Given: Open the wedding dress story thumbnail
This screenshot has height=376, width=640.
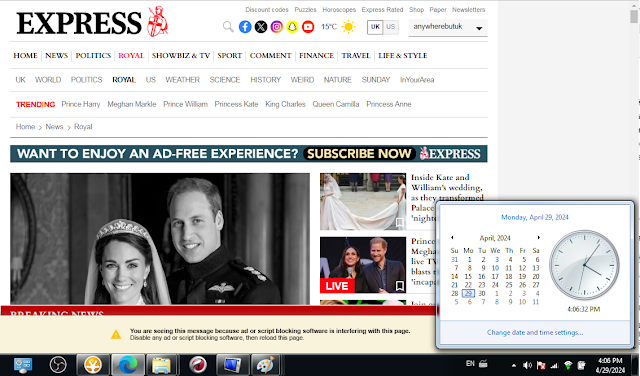Looking at the screenshot, I should pos(363,201).
